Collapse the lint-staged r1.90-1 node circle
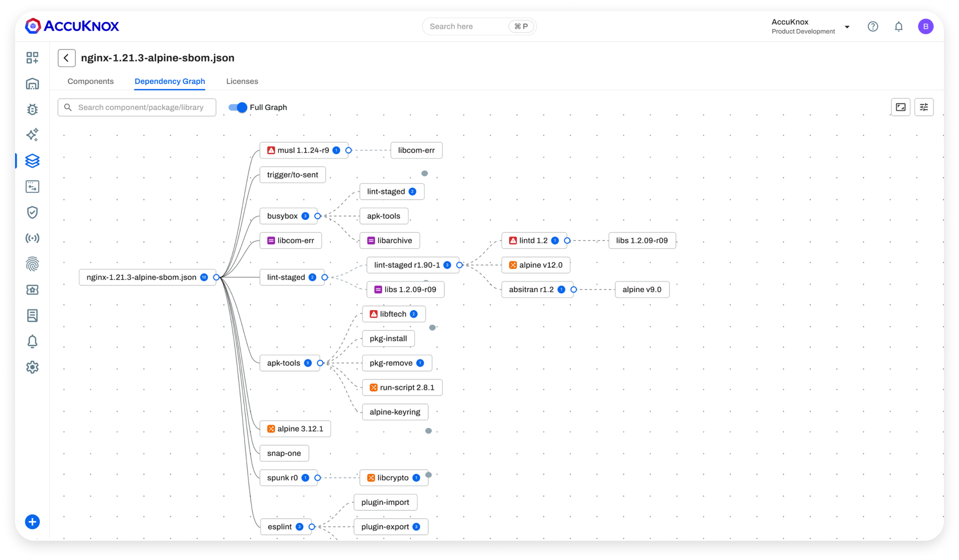The image size is (959, 560). 459,265
